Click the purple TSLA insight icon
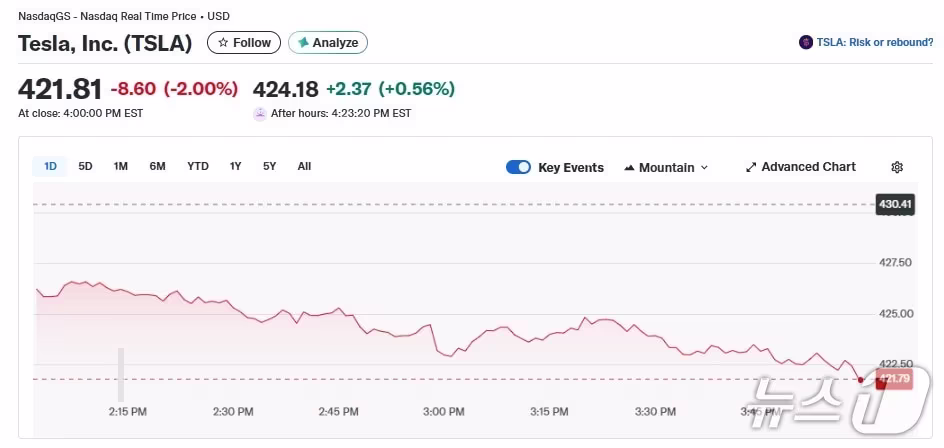Screen dimensions: 944x448 point(806,42)
